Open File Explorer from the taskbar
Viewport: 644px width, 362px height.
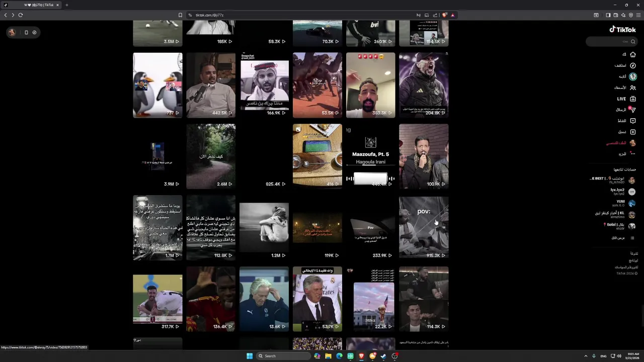coord(328,356)
